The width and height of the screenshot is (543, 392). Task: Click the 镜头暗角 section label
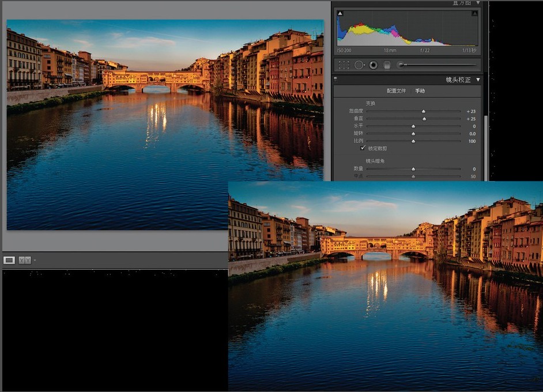375,161
